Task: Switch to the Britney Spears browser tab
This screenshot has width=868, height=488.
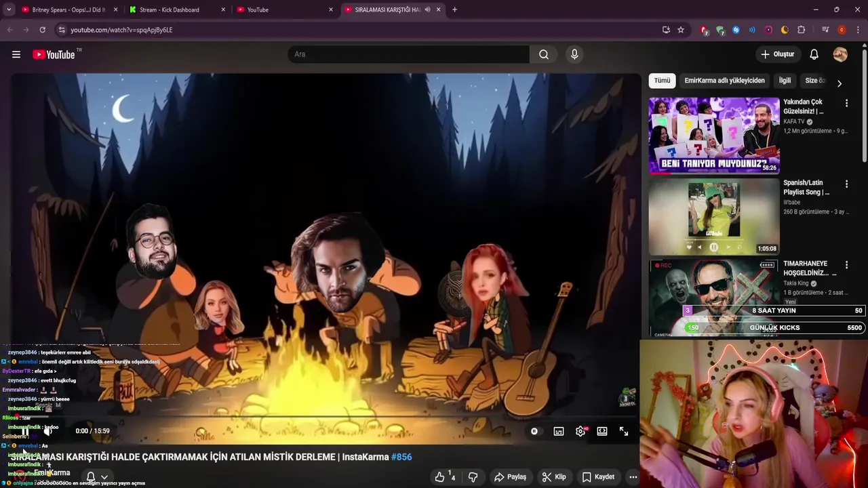Action: [x=69, y=9]
